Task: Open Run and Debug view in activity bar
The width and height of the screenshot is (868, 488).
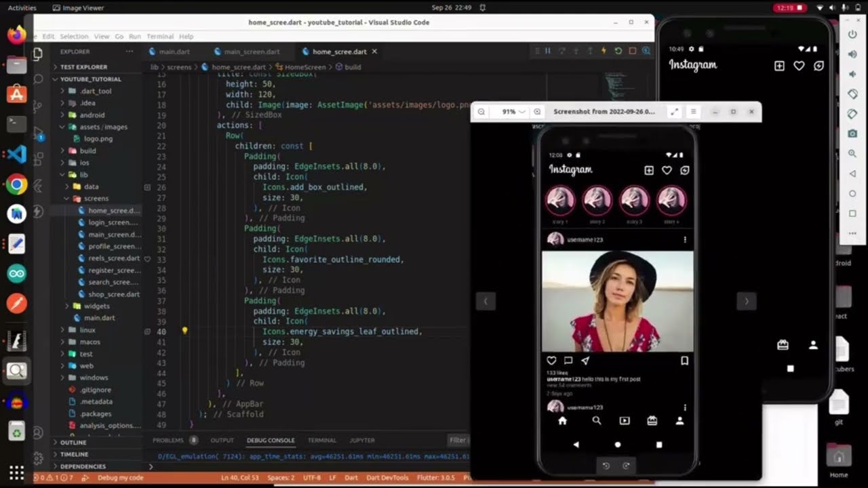Action: 38,132
